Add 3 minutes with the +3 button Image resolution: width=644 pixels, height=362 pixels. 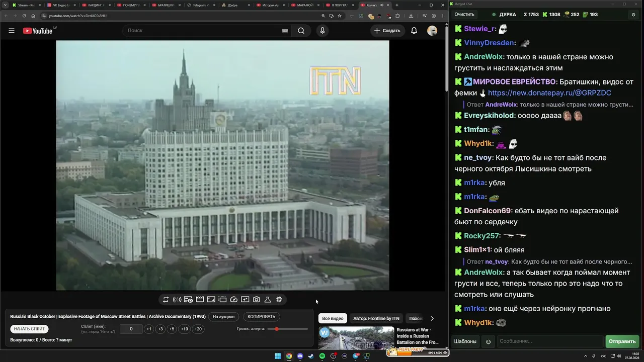[x=160, y=329]
